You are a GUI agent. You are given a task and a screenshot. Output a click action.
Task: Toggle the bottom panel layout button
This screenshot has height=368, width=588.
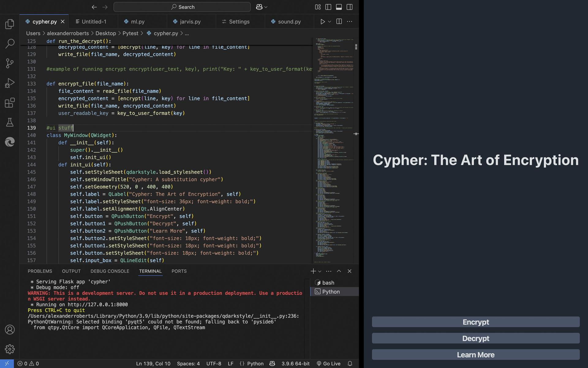coord(339,7)
